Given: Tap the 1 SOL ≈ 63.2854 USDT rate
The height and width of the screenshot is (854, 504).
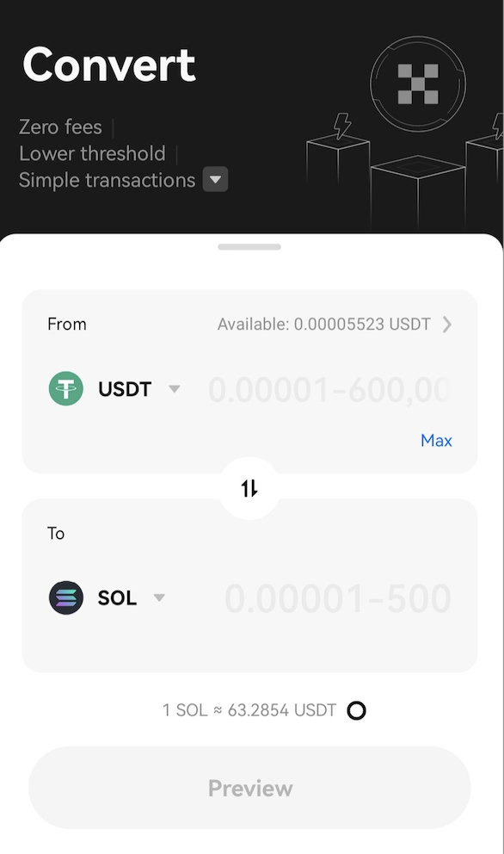Looking at the screenshot, I should pos(249,710).
